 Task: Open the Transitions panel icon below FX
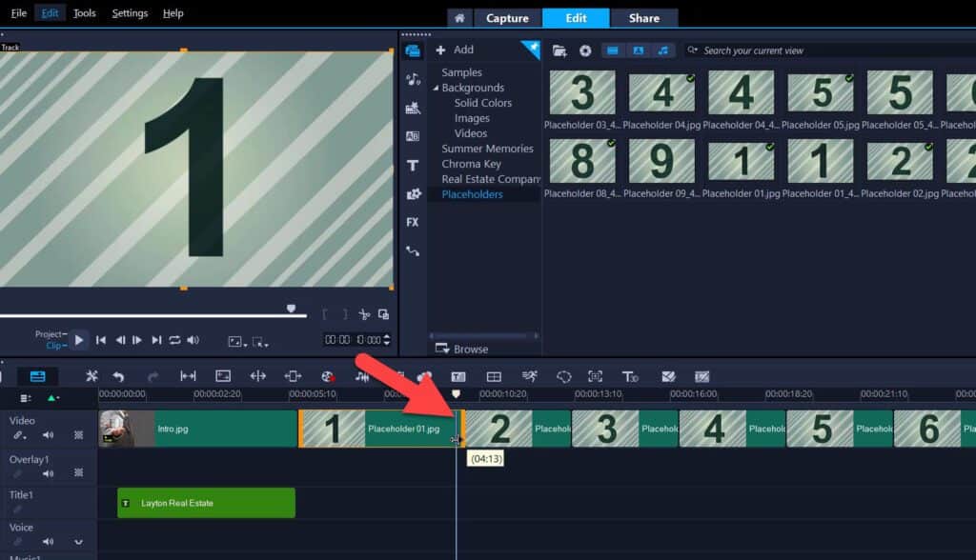413,250
